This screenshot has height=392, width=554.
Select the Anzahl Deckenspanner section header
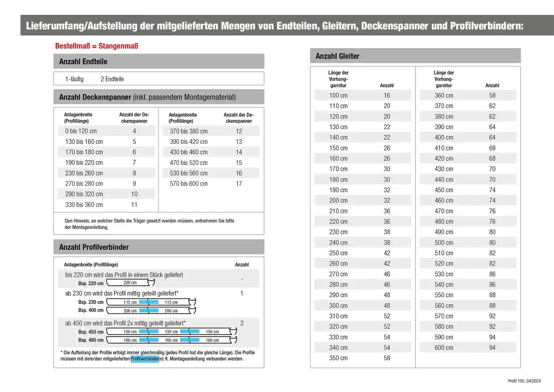tap(159, 97)
